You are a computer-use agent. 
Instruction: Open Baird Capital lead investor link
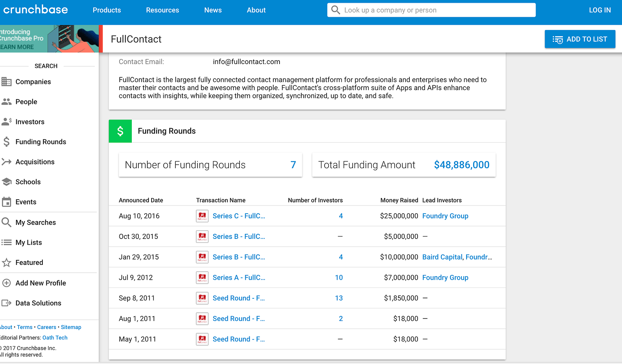(442, 257)
